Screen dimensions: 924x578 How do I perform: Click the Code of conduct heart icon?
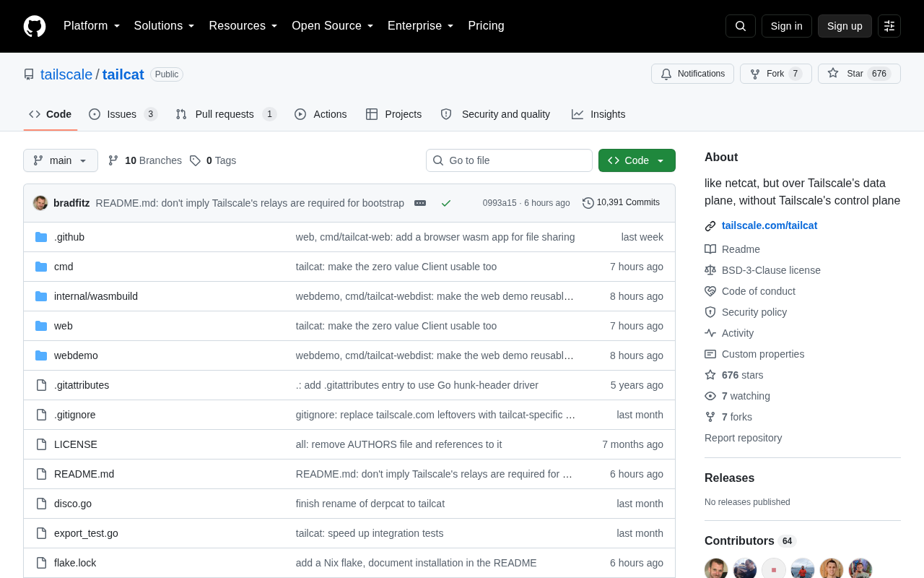(x=710, y=291)
